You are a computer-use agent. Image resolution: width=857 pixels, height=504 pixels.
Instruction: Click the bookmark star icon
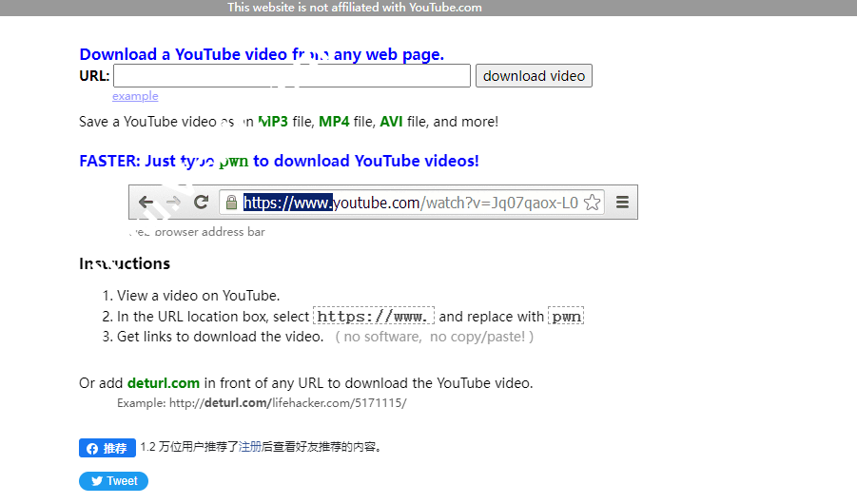592,203
